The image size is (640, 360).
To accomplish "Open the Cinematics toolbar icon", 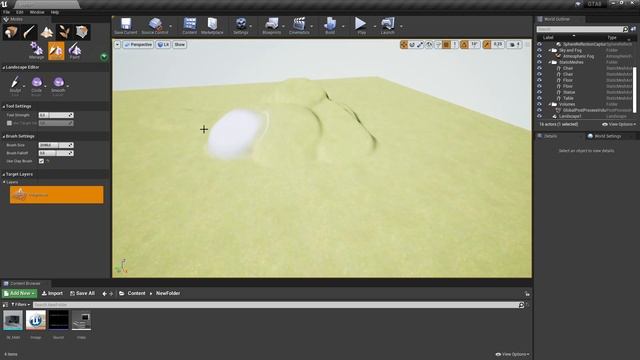I will [299, 26].
